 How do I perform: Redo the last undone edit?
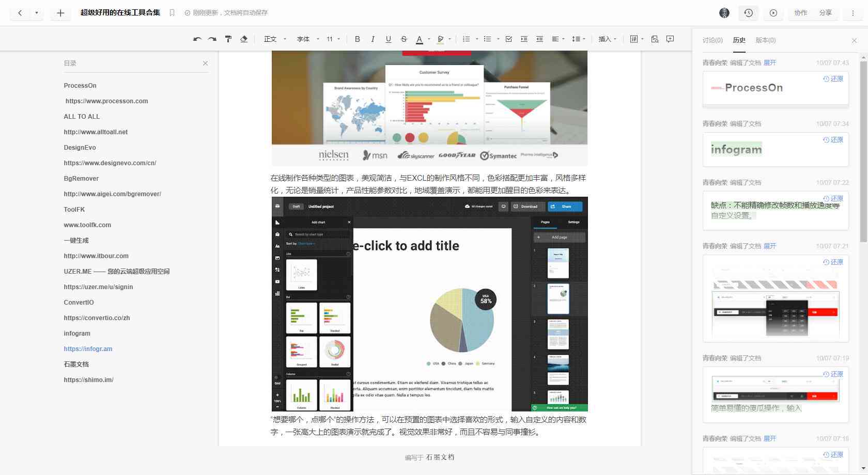coord(212,39)
